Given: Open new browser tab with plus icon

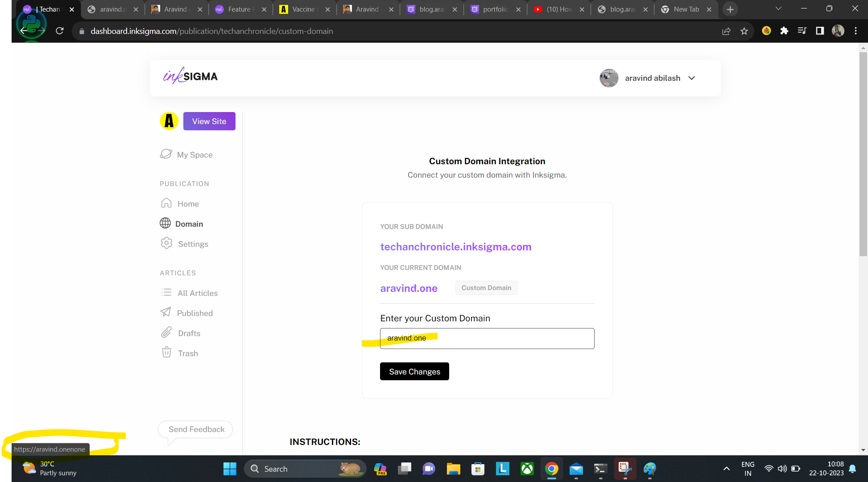Looking at the screenshot, I should pyautogui.click(x=730, y=9).
